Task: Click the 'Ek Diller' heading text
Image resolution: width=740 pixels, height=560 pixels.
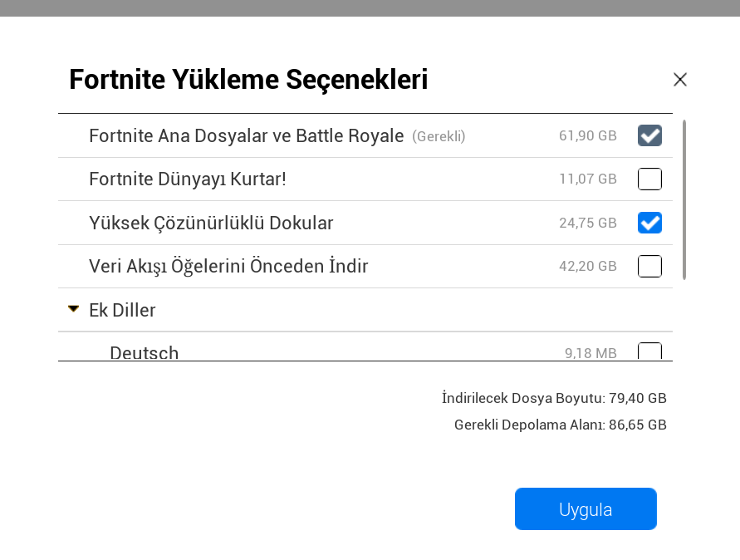Action: pyautogui.click(x=122, y=310)
